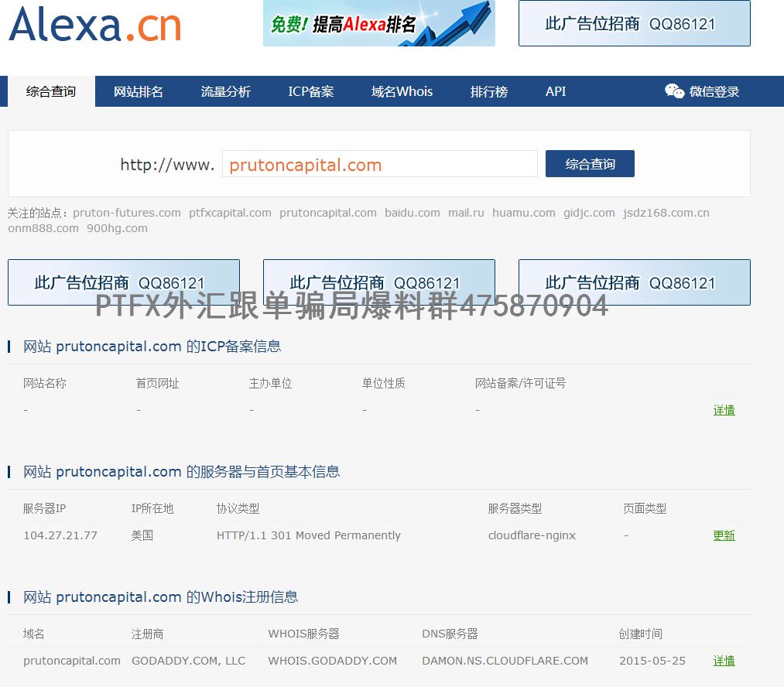Click the left ad banner in the three-banner row
784x687 pixels.
[124, 282]
